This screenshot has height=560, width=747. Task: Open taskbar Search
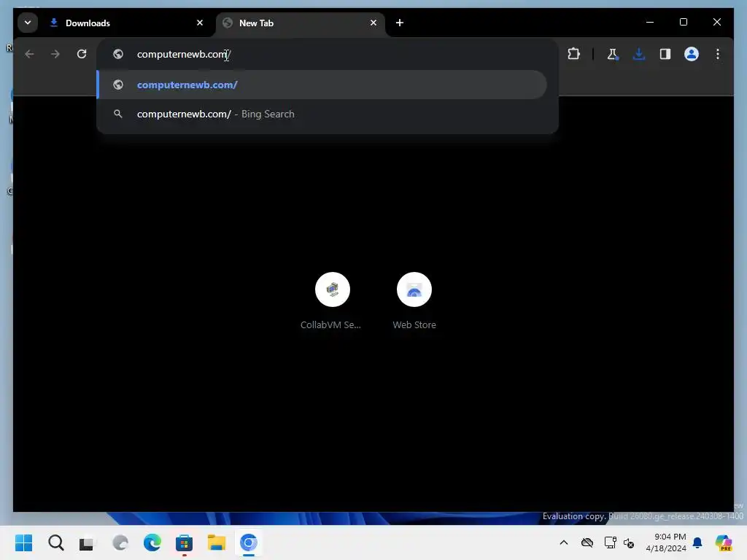pos(55,542)
